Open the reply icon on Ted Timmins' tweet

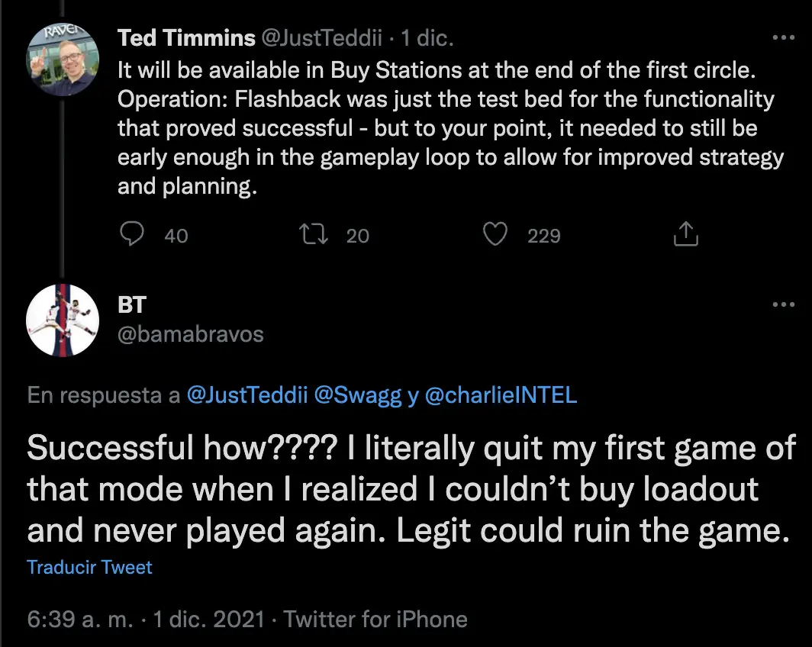pos(132,234)
